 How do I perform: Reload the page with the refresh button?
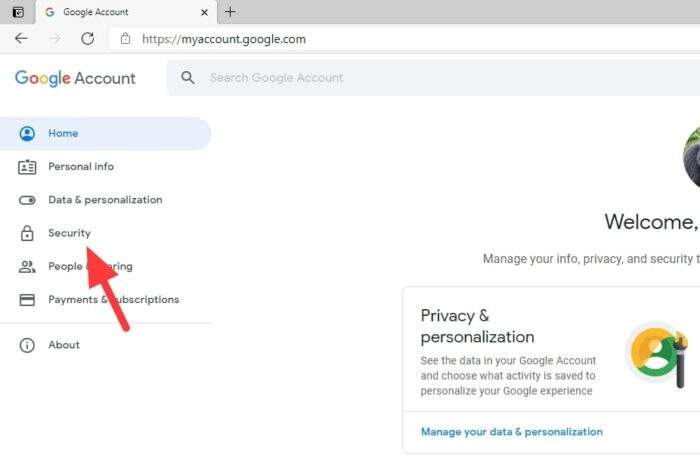88,39
